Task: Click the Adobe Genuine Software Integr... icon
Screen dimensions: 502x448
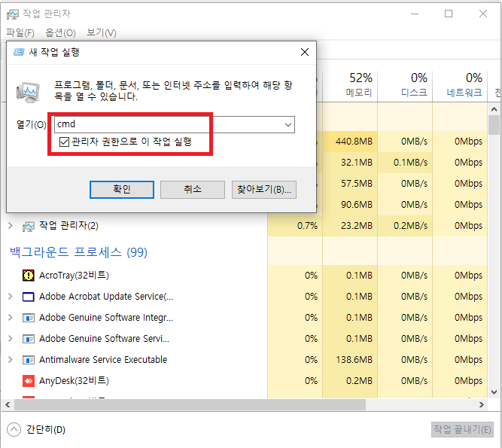Action: pyautogui.click(x=29, y=318)
